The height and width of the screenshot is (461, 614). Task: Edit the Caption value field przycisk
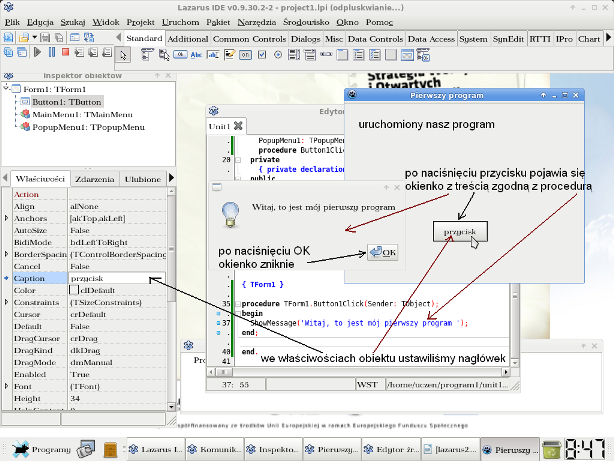point(117,278)
